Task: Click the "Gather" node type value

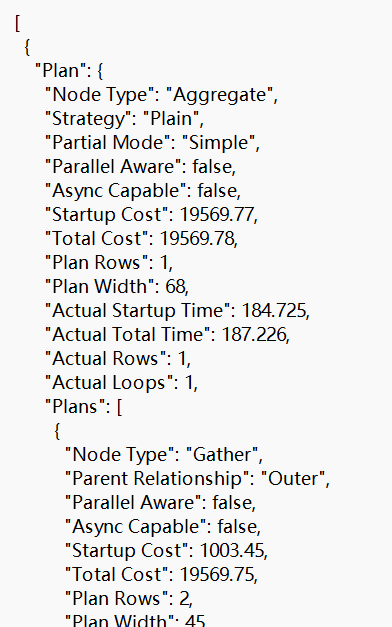Action: tap(222, 455)
